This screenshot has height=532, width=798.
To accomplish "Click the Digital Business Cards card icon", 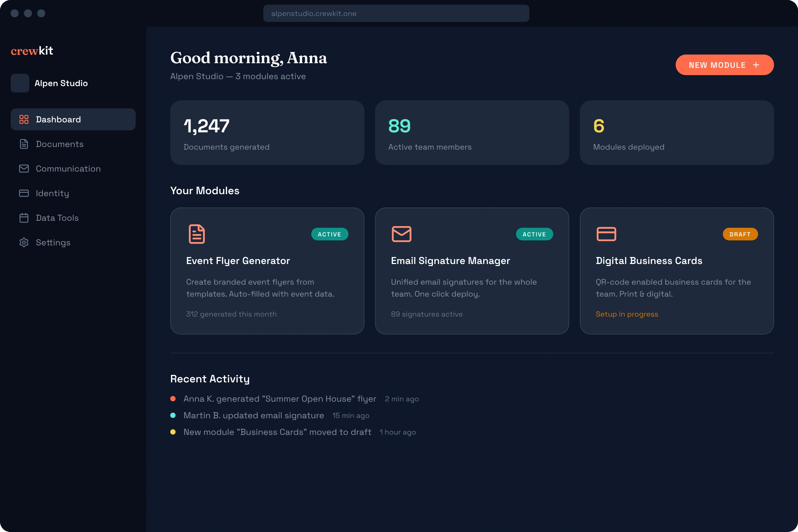I will click(x=606, y=234).
